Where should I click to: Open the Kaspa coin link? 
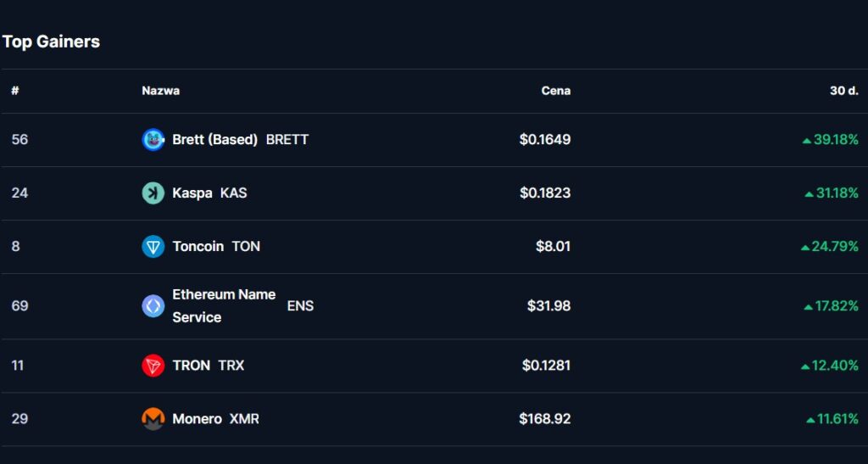pos(192,193)
